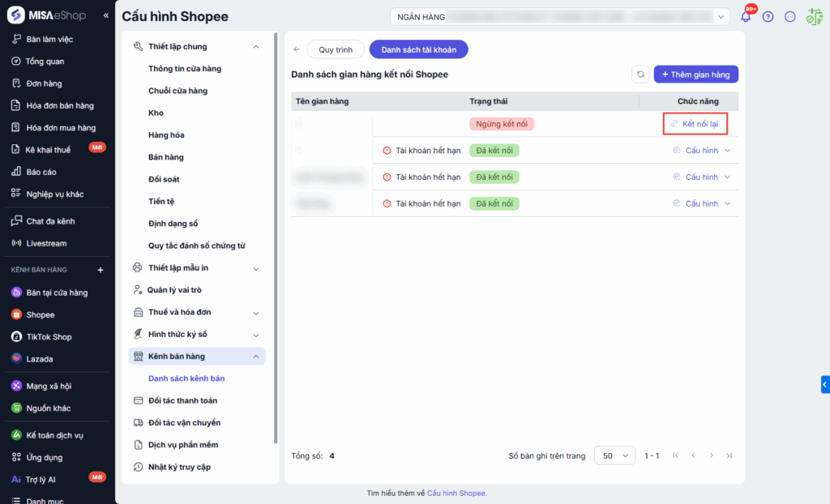The image size is (830, 504).
Task: Click the Thêm gian hàng button
Action: (695, 75)
